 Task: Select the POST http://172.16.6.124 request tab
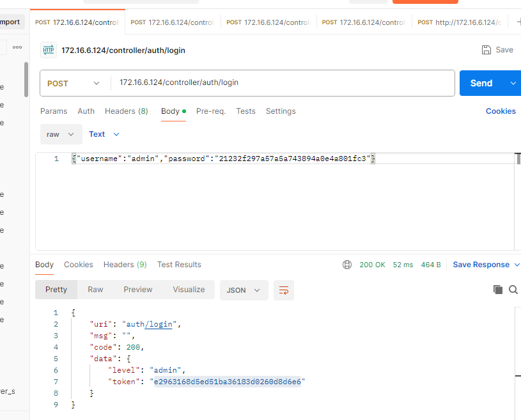[460, 22]
